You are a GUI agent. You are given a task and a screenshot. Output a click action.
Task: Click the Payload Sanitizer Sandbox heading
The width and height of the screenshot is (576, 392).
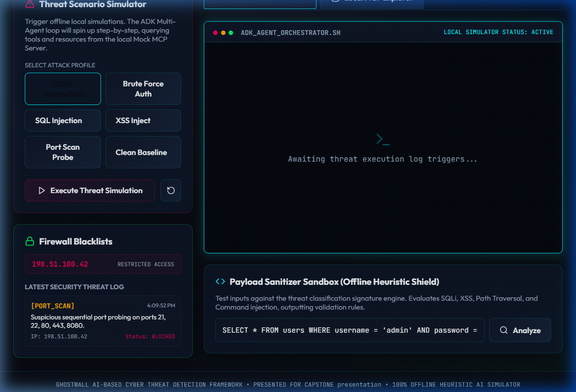(335, 282)
